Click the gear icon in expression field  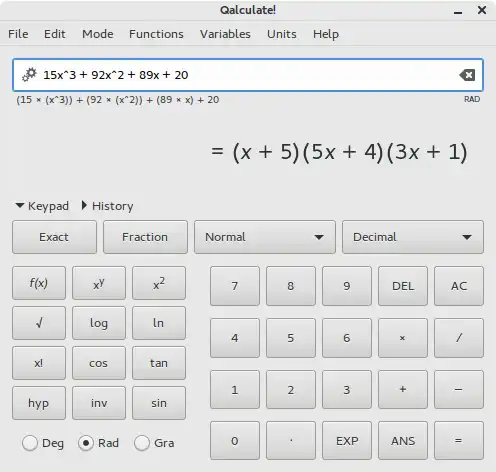tap(29, 75)
